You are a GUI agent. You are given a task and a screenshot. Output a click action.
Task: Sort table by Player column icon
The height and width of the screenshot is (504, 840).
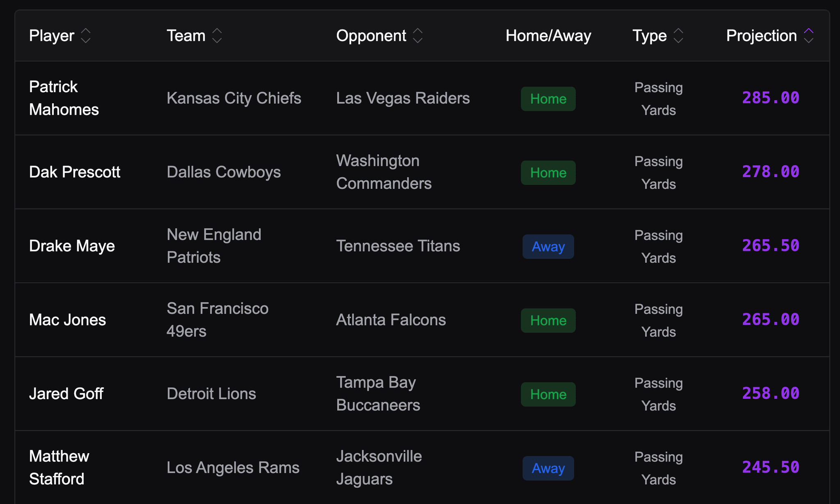tap(85, 36)
